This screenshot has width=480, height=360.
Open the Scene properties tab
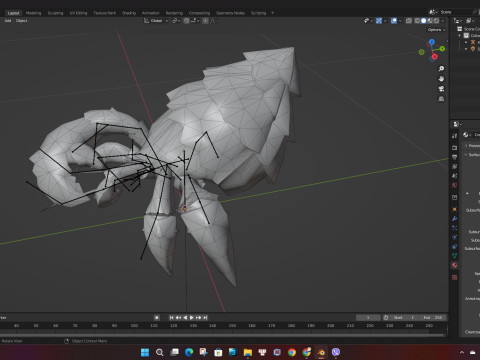pyautogui.click(x=455, y=175)
